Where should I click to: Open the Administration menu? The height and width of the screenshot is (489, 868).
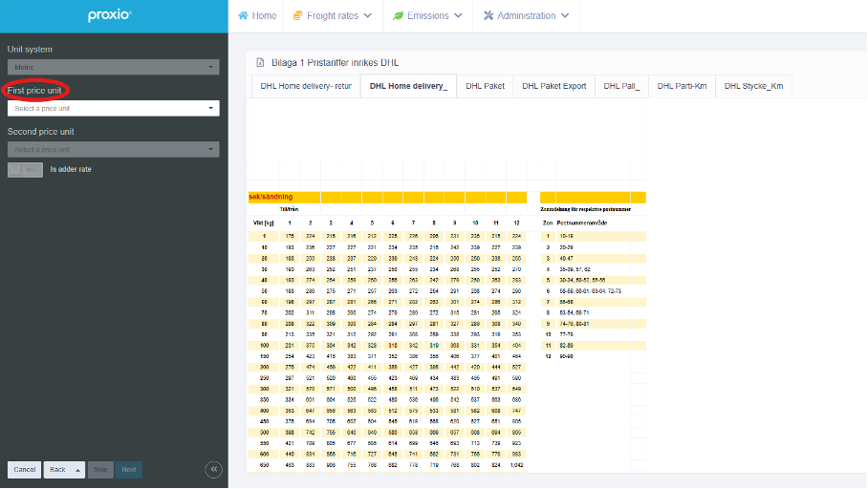[x=526, y=15]
